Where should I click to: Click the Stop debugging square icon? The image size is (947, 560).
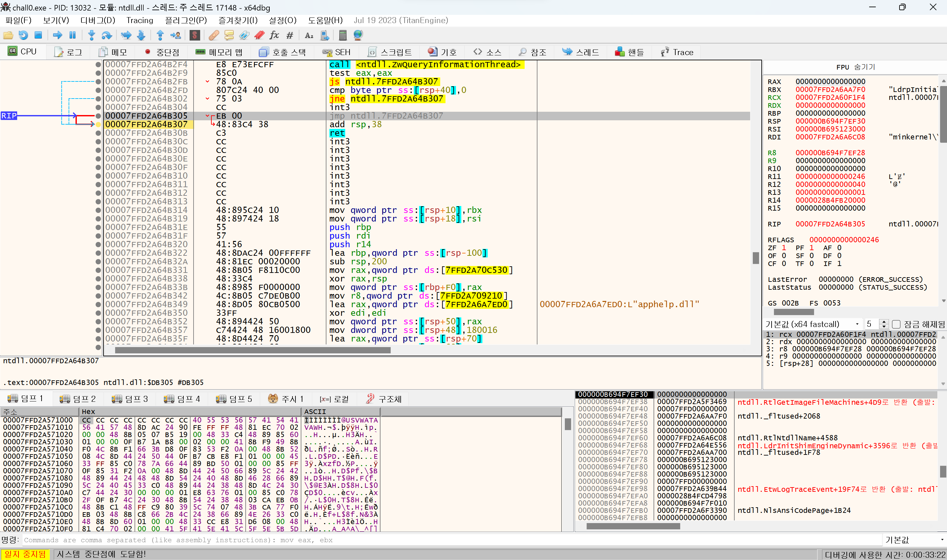coord(38,36)
